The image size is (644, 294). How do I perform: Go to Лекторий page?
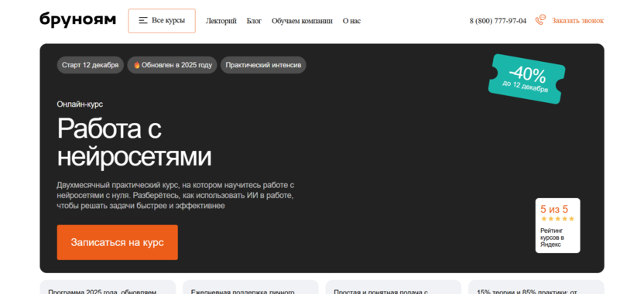coord(221,21)
